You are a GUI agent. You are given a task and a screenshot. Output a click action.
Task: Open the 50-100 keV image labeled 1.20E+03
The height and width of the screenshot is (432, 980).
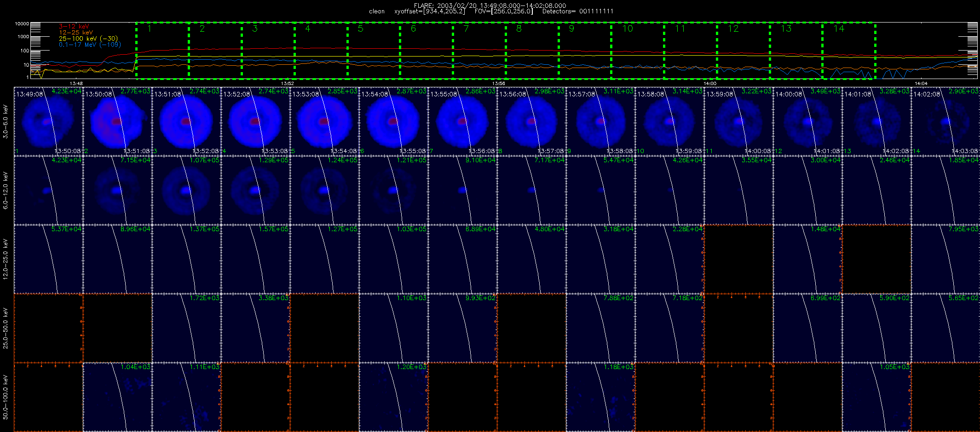pyautogui.click(x=394, y=397)
